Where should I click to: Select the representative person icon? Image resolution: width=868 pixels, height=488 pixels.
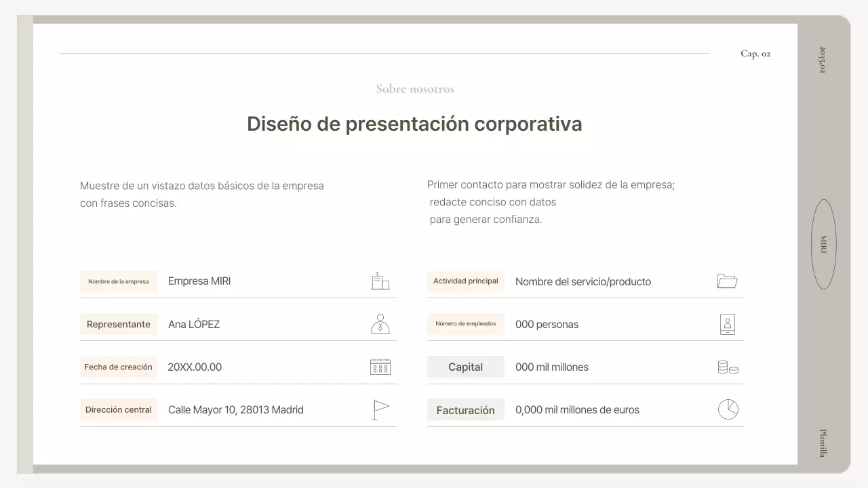click(380, 323)
